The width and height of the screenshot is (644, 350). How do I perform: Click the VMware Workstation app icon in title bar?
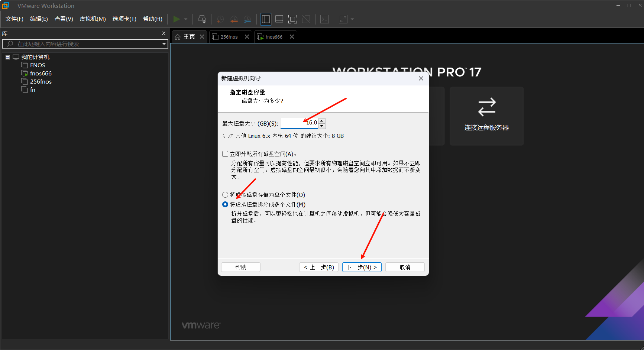5,6
